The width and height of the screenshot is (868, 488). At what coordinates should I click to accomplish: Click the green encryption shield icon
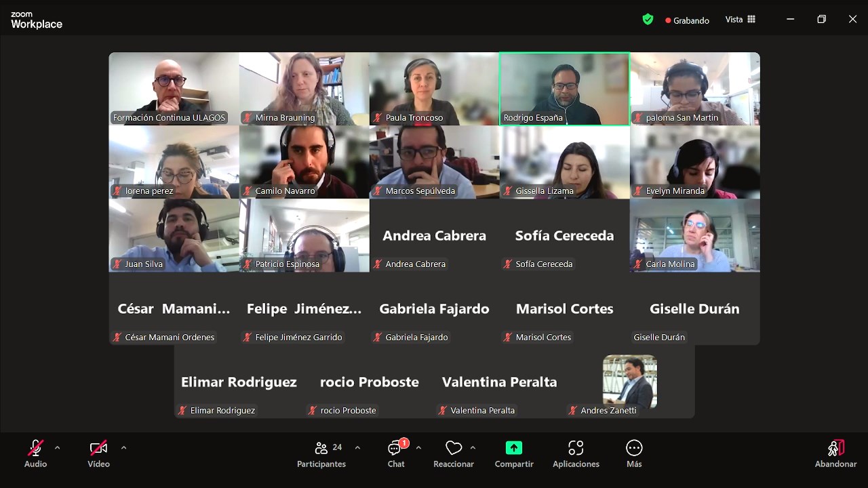tap(648, 20)
